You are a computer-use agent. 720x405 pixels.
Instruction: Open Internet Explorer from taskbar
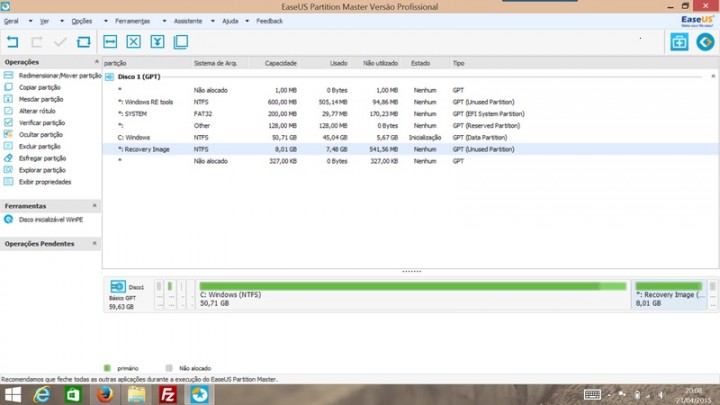point(42,395)
